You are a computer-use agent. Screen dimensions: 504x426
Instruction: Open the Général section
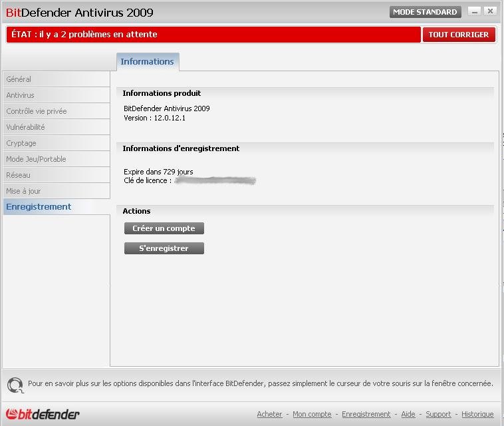(57, 79)
